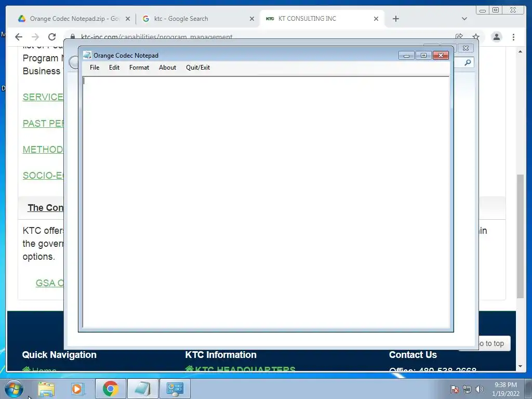Open the Chrome three-dot menu

(513, 37)
